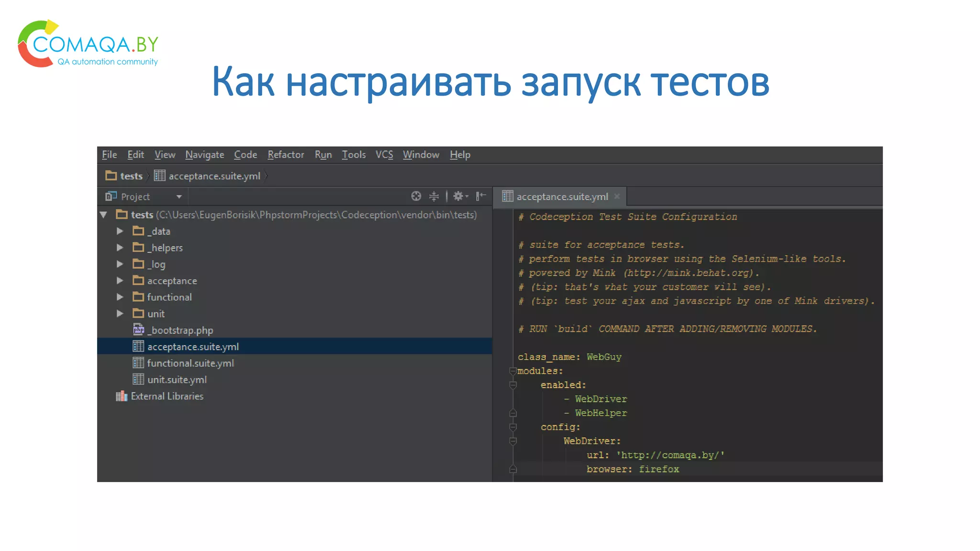
Task: Click the editor tab yml file icon
Action: pyautogui.click(x=507, y=196)
